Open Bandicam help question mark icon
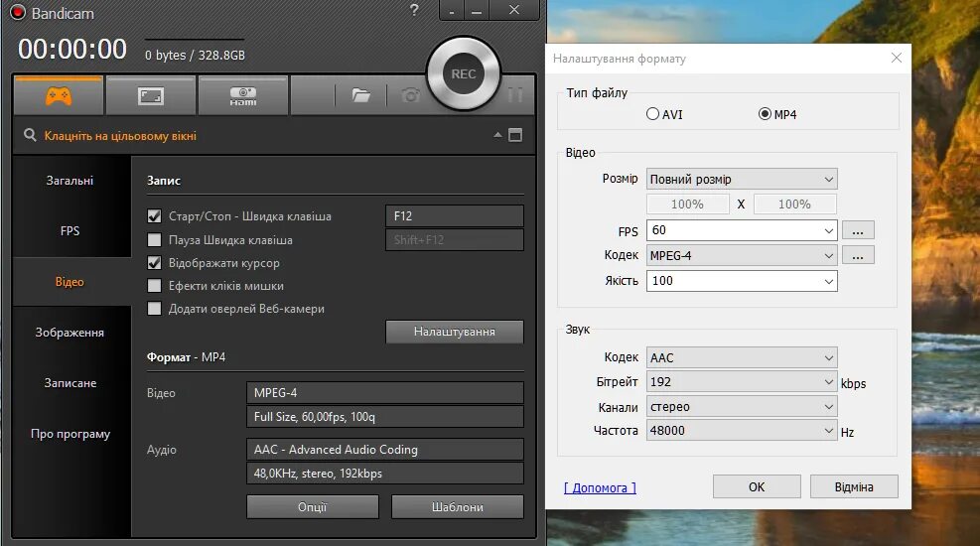 [x=414, y=10]
